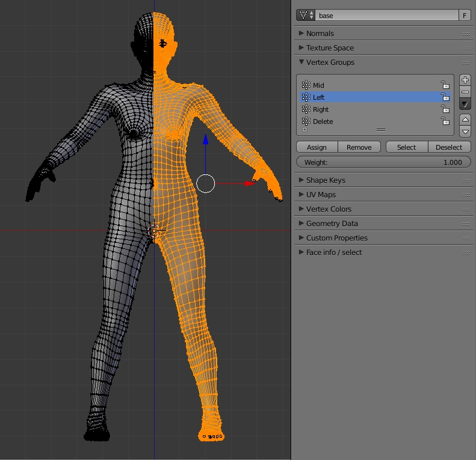The height and width of the screenshot is (460, 476).
Task: Move the vertex group up in list
Action: tap(465, 120)
